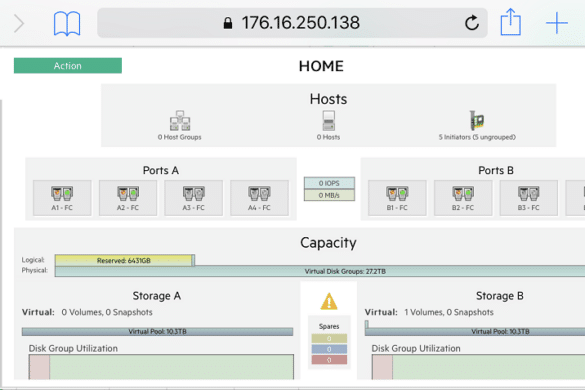This screenshot has height=390, width=585.
Task: Click the yellow warning triangle icon
Action: tap(329, 302)
